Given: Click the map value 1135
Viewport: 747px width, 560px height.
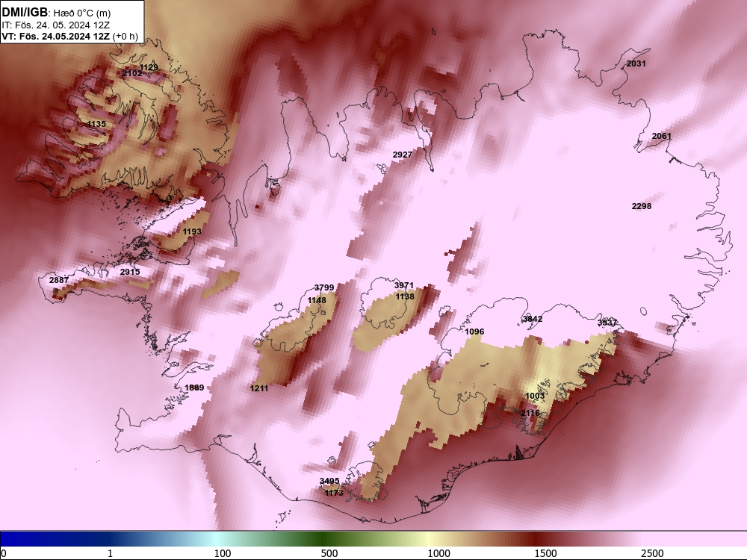Looking at the screenshot, I should point(96,124).
